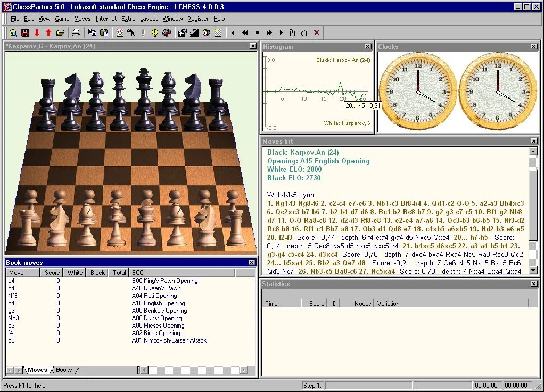Jump to game end with double forward arrows

tap(269, 32)
